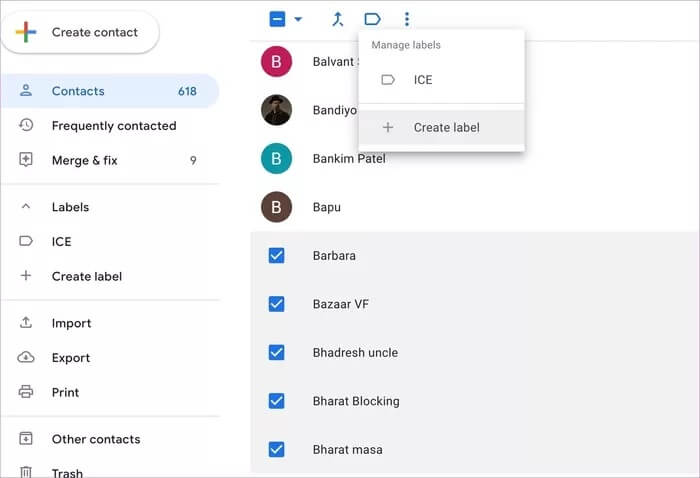
Task: Click the merge contacts toolbar icon
Action: tap(338, 19)
